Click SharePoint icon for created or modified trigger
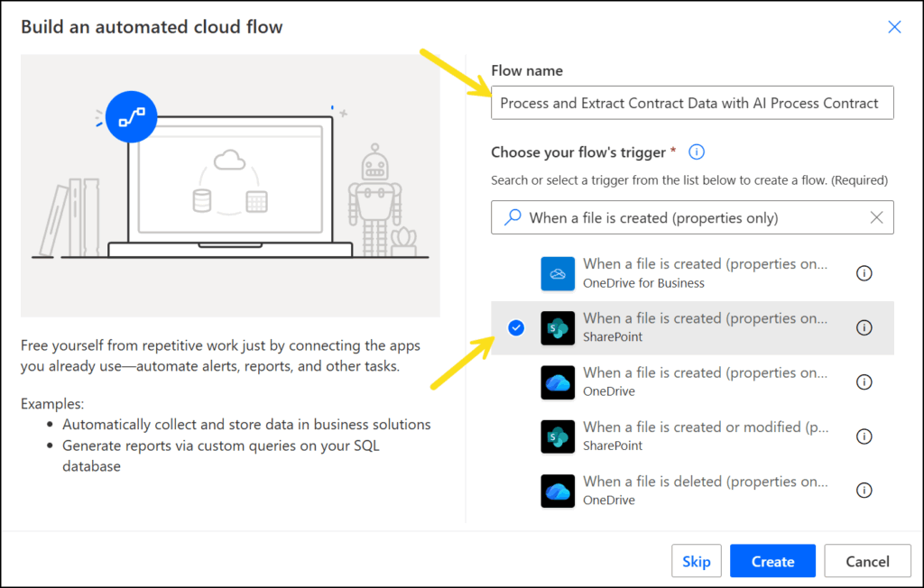The width and height of the screenshot is (924, 588). click(x=558, y=436)
